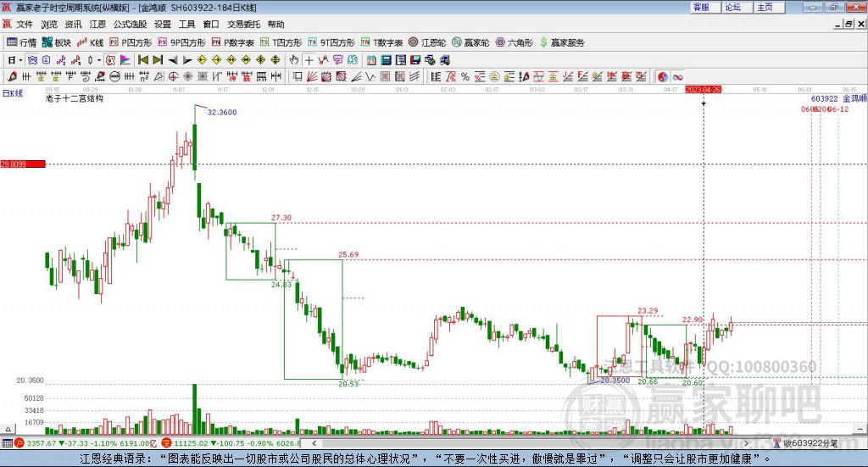Select the hand pan tool
This screenshot has width=868, height=467.
(x=294, y=60)
